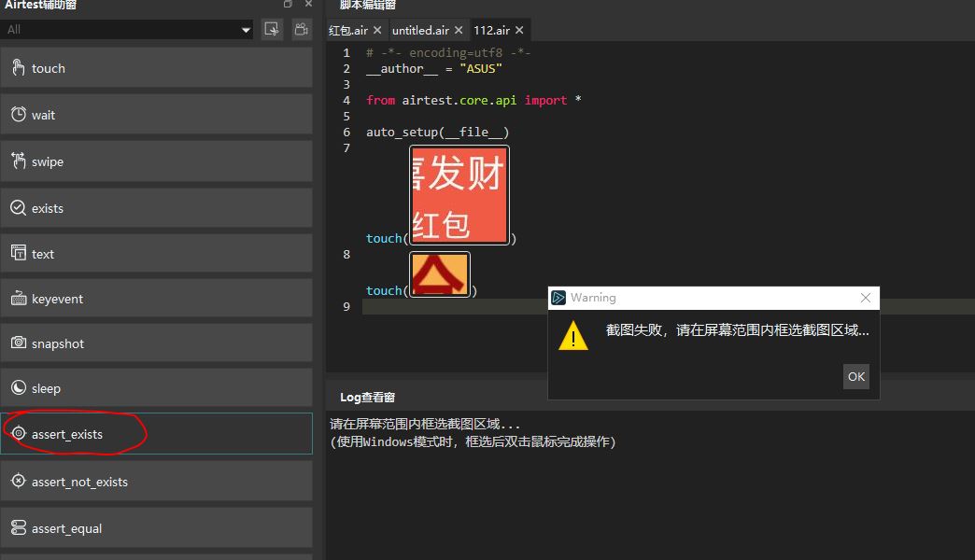This screenshot has height=560, width=975.
Task: Confirm the warning with OK
Action: click(x=856, y=377)
